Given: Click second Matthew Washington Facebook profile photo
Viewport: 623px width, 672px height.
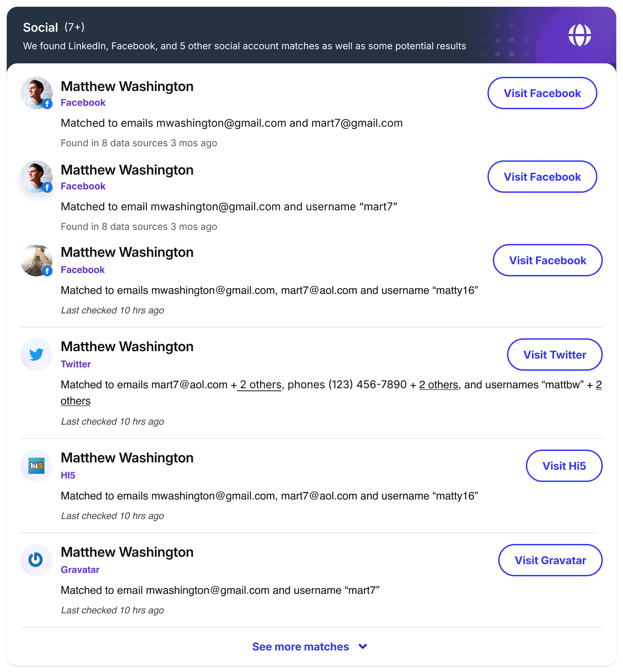Looking at the screenshot, I should point(36,176).
